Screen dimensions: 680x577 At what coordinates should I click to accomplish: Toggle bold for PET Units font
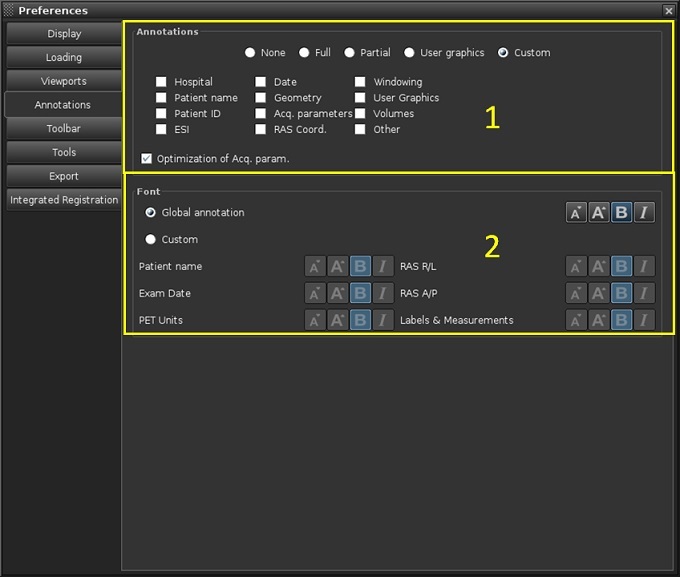[x=361, y=321]
